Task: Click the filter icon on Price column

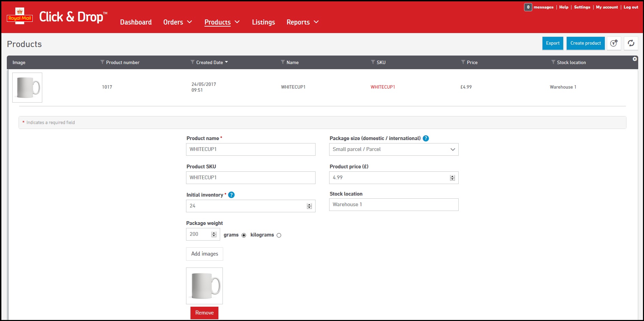Action: pyautogui.click(x=463, y=62)
